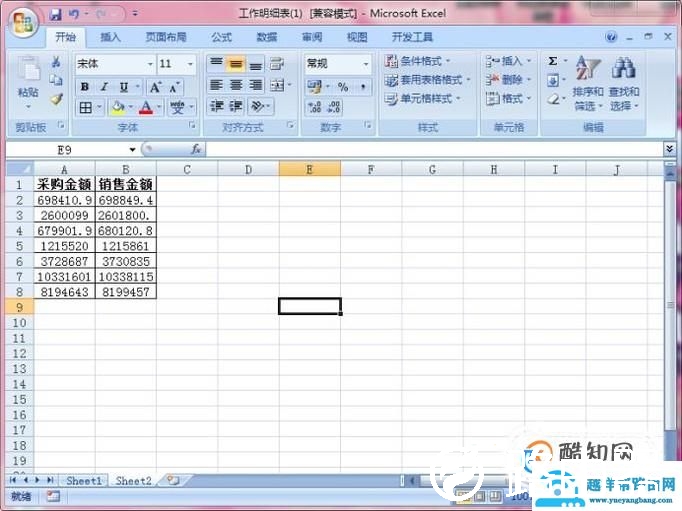This screenshot has height=511, width=682.
Task: Open 条件格式 conditional formatting menu
Action: tap(418, 61)
